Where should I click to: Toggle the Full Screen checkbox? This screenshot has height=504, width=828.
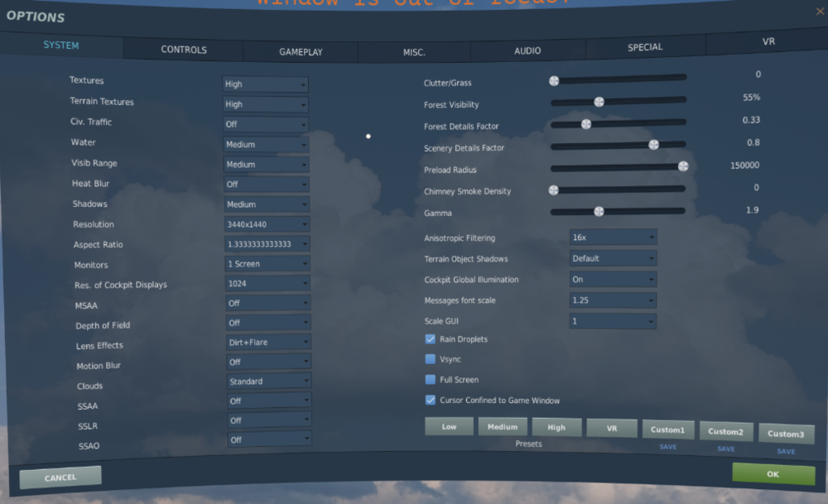[x=431, y=380]
